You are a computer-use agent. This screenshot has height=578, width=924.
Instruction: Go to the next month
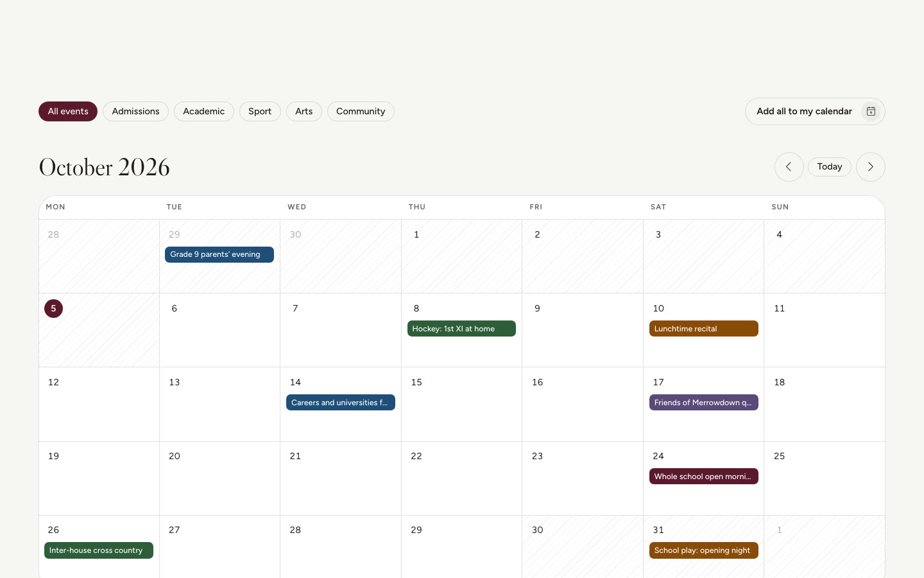pos(870,167)
